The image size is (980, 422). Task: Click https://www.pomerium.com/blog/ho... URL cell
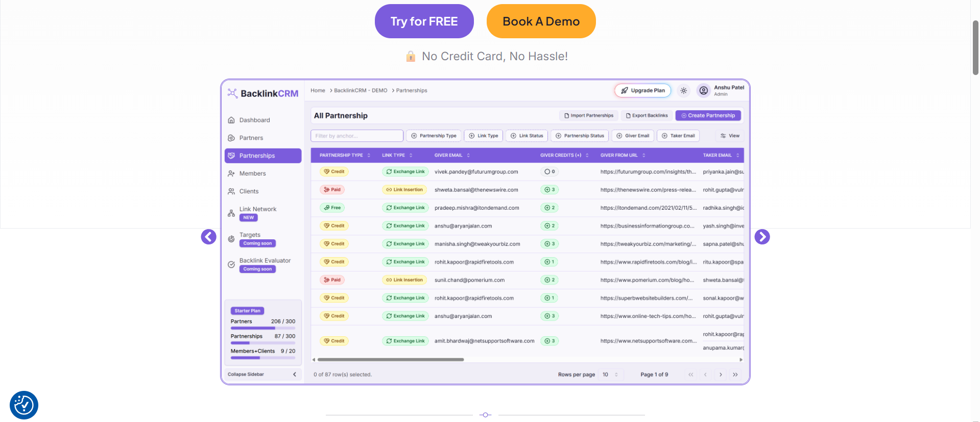pos(647,280)
